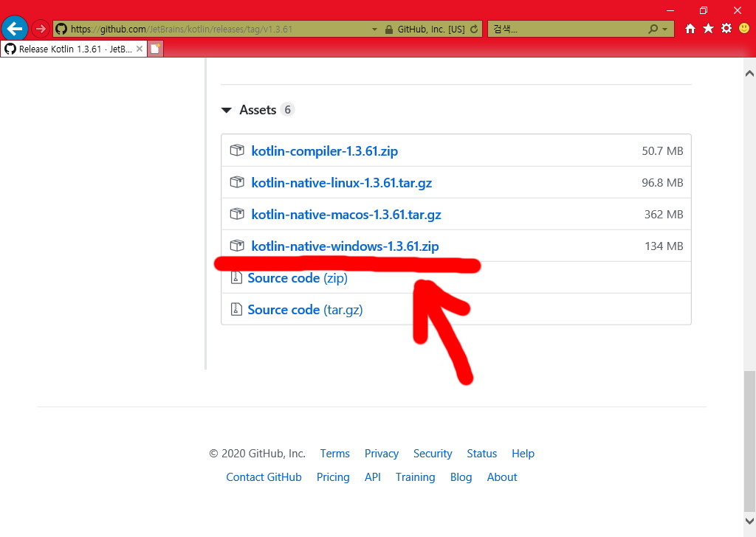
Task: Click the scrollbar down arrow
Action: tap(749, 520)
